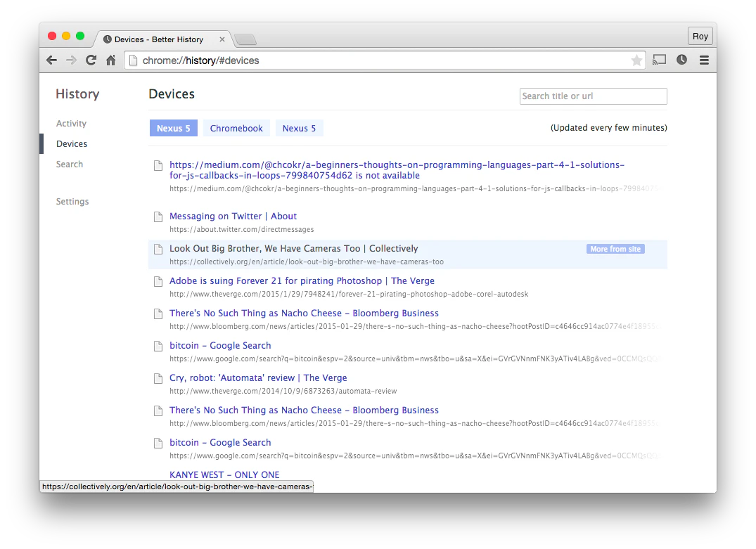Open the second bitcoin - Google Search link
This screenshot has height=549, width=756.
(220, 442)
